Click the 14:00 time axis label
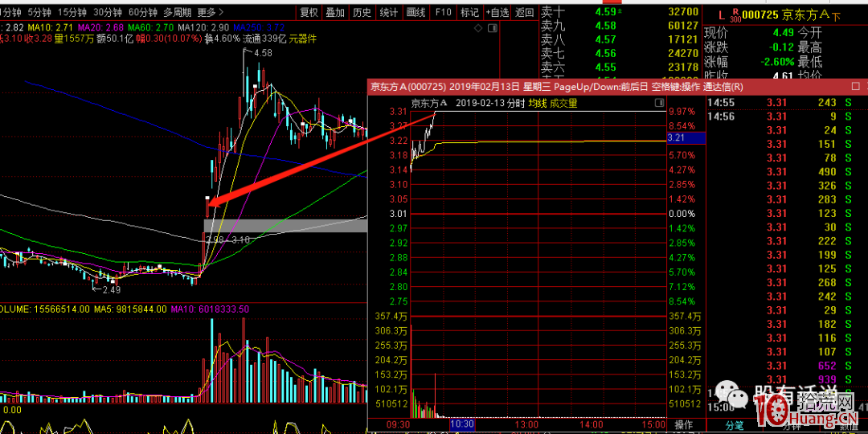The width and height of the screenshot is (868, 434). tap(591, 424)
